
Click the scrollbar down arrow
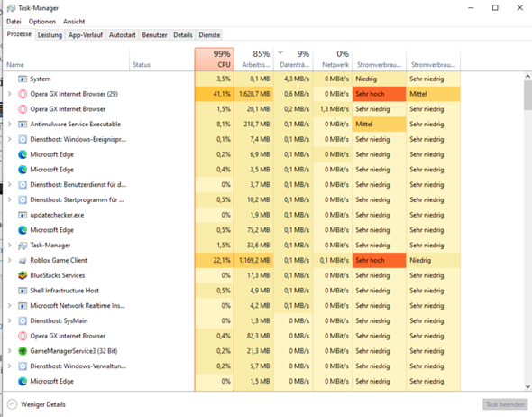click(x=527, y=386)
